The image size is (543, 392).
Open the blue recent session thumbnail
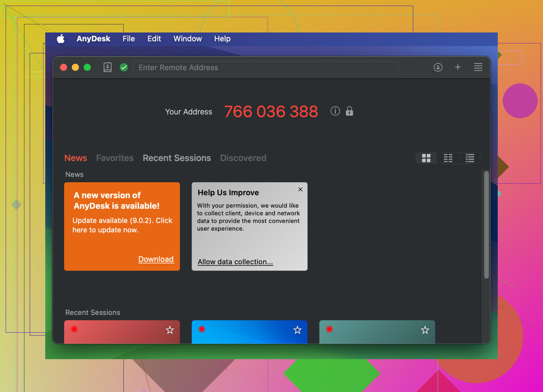pyautogui.click(x=250, y=332)
